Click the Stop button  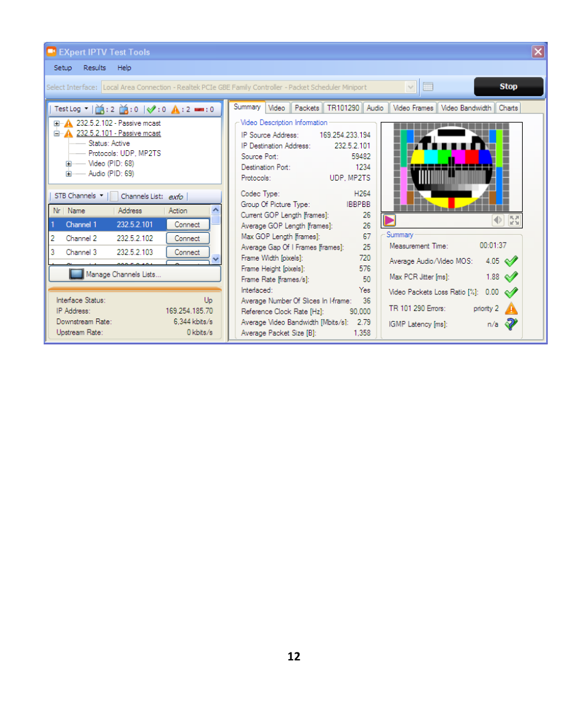[x=508, y=86]
